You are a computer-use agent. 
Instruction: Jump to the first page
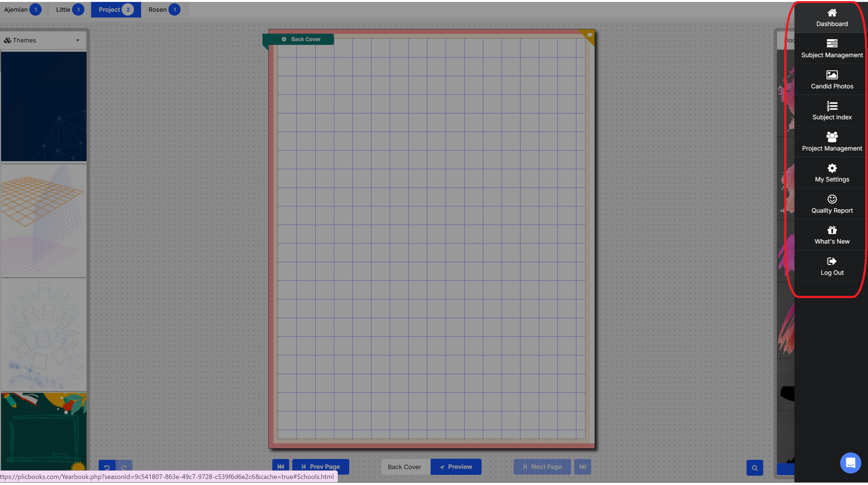[x=280, y=467]
